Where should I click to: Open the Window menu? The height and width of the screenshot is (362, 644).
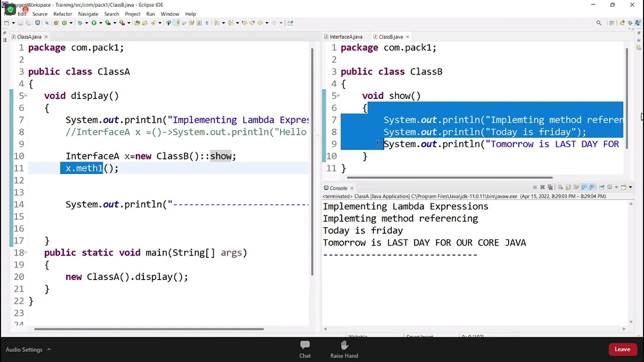(170, 14)
